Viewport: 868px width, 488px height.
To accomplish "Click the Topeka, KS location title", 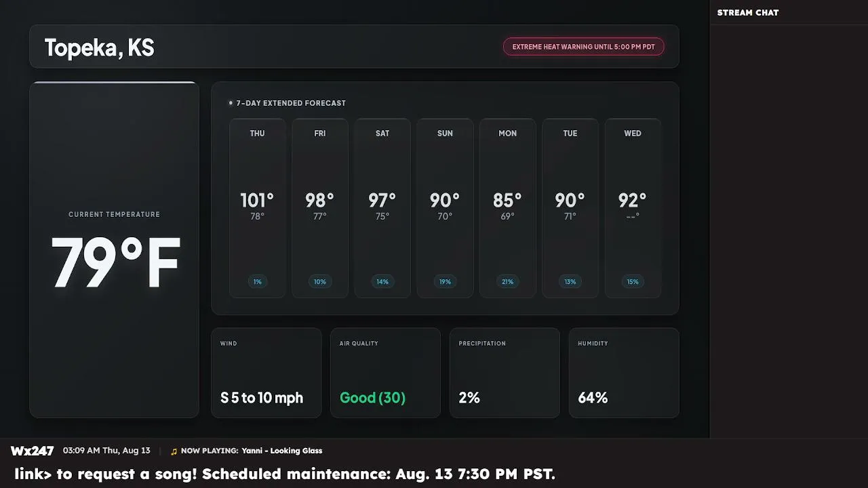I will tap(99, 47).
